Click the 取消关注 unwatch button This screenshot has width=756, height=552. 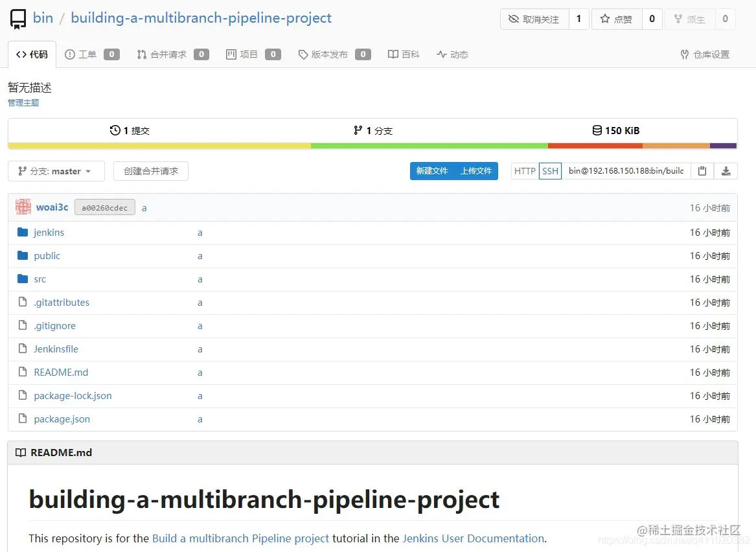pos(534,19)
